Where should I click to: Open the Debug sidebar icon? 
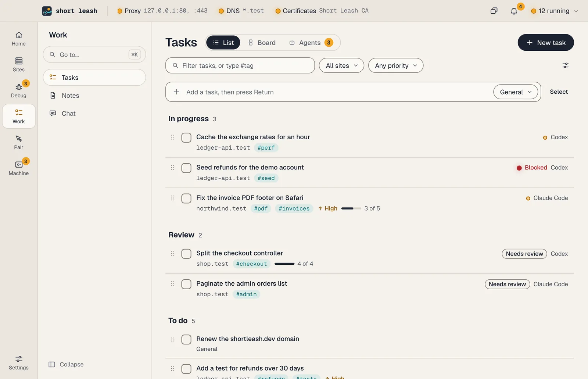[x=19, y=90]
